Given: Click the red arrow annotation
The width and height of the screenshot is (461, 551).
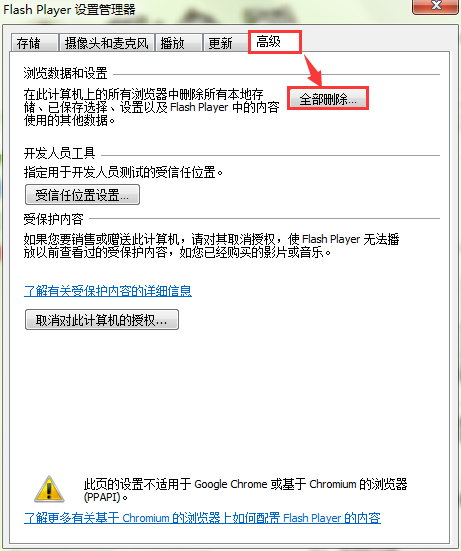Looking at the screenshot, I should tap(313, 70).
